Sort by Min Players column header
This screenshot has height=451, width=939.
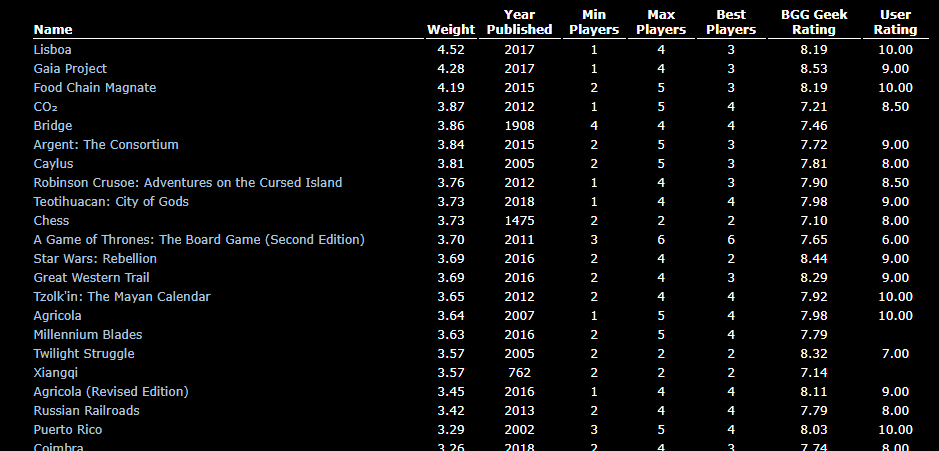click(x=593, y=22)
